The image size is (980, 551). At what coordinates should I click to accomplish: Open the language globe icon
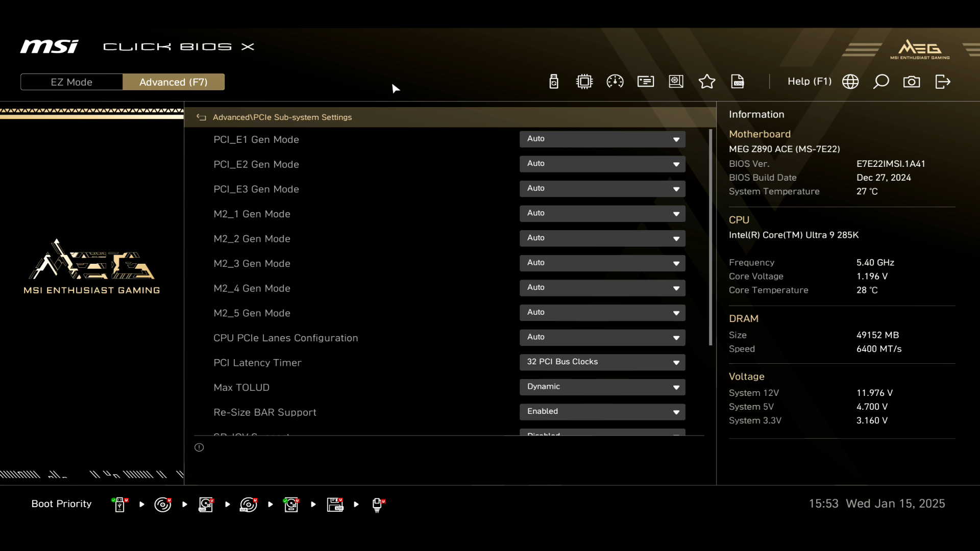pyautogui.click(x=850, y=82)
